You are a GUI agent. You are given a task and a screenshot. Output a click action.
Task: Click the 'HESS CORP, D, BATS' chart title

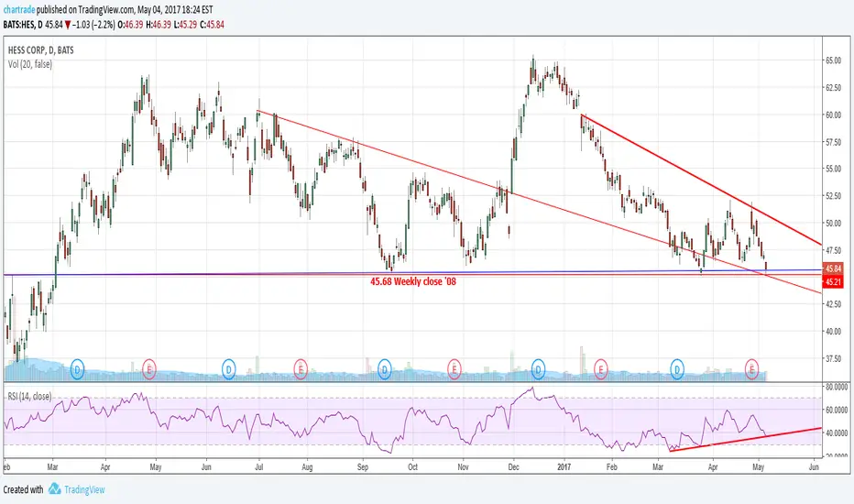pos(41,50)
